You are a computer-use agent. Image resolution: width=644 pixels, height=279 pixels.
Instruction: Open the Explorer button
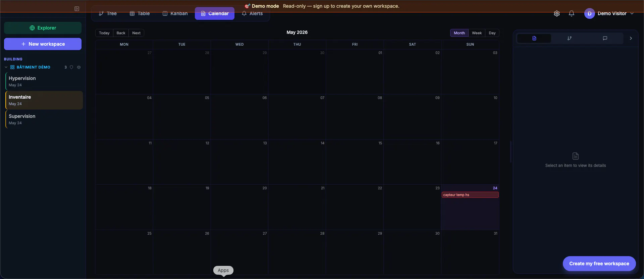[43, 28]
